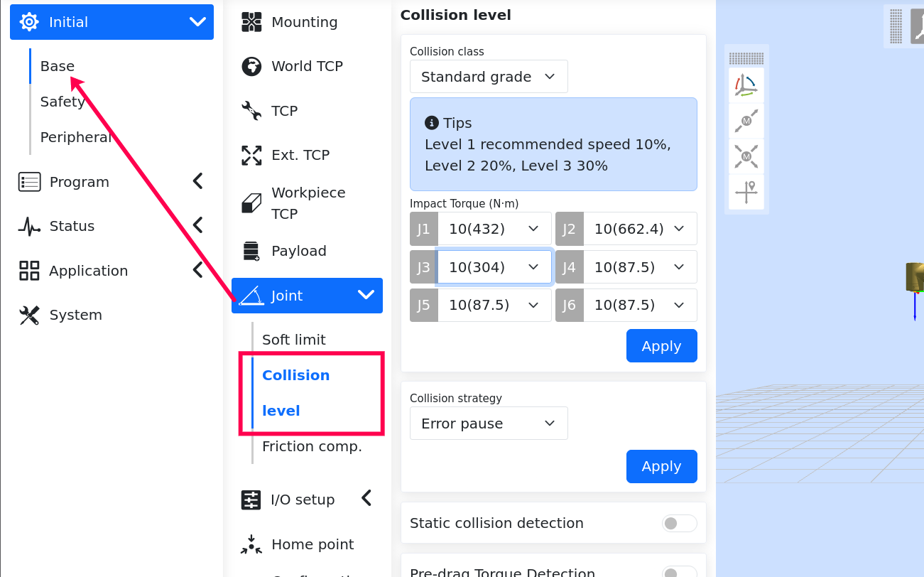Collapse the Joint submenu chevron
This screenshot has height=577, width=924.
click(x=366, y=295)
